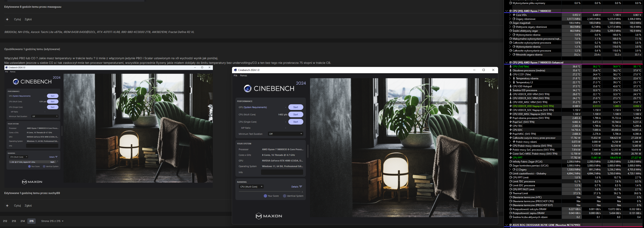The width and height of the screenshot is (644, 228).
Task: Start the CPU (Single Core) benchmark
Action: tap(295, 122)
